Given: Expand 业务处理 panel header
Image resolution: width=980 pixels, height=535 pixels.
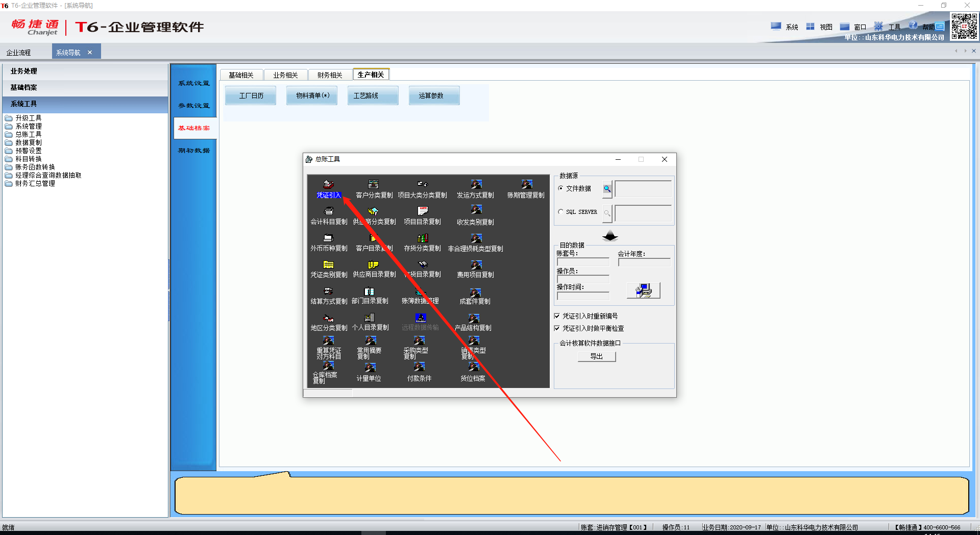Looking at the screenshot, I should 85,71.
